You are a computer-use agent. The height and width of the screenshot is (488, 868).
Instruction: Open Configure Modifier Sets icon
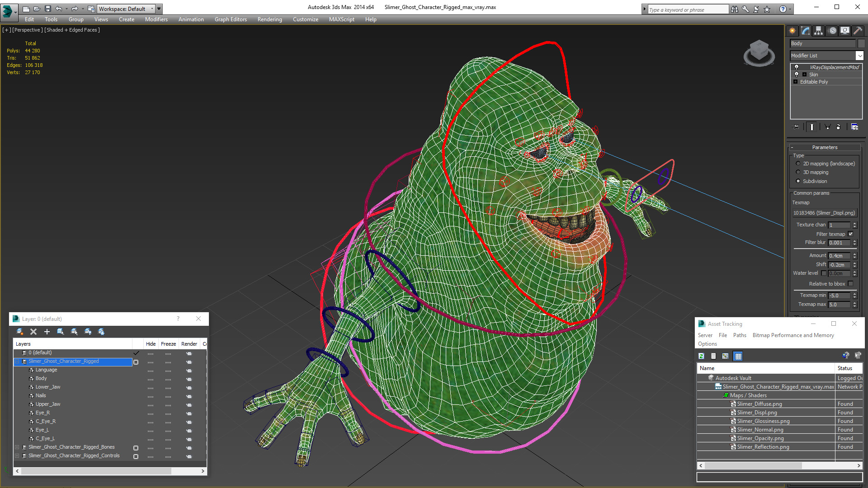tap(854, 127)
